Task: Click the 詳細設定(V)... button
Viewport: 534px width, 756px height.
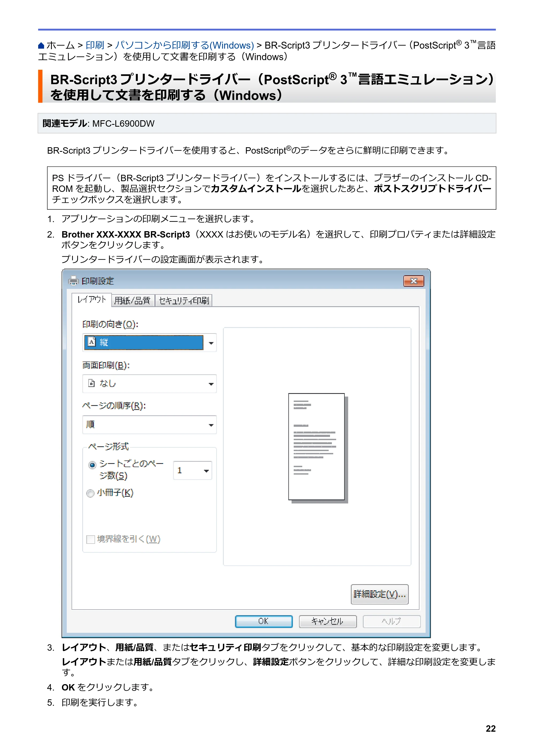Action: pyautogui.click(x=380, y=594)
